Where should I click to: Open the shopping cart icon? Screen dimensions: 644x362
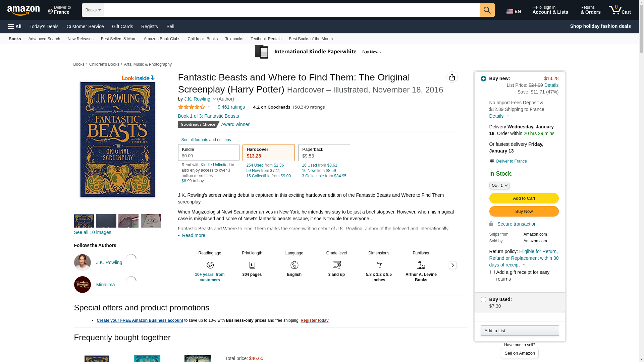click(x=620, y=10)
